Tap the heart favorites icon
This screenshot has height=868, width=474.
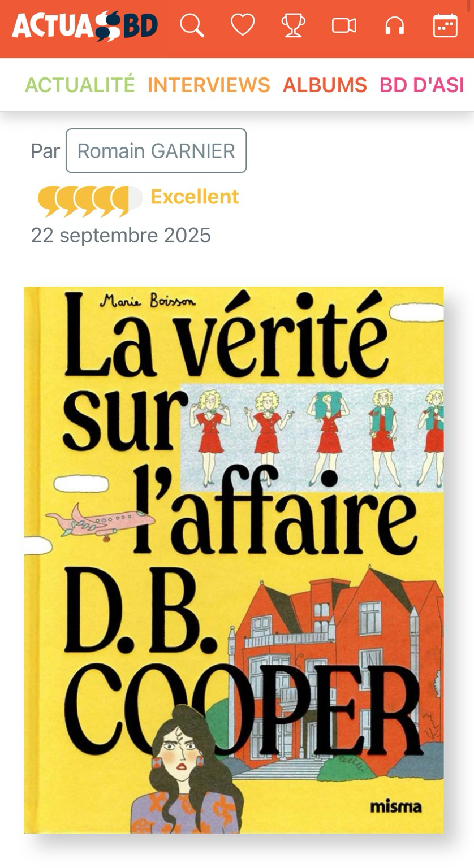coord(243,25)
